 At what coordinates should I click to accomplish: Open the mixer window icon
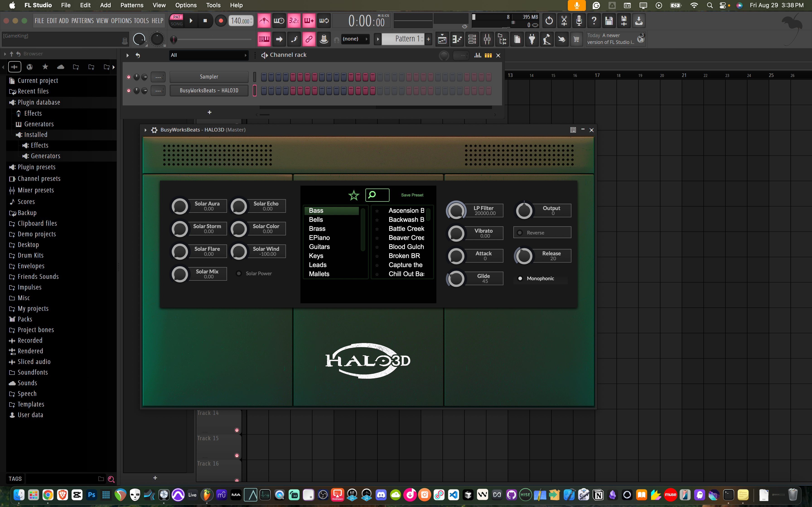487,39
